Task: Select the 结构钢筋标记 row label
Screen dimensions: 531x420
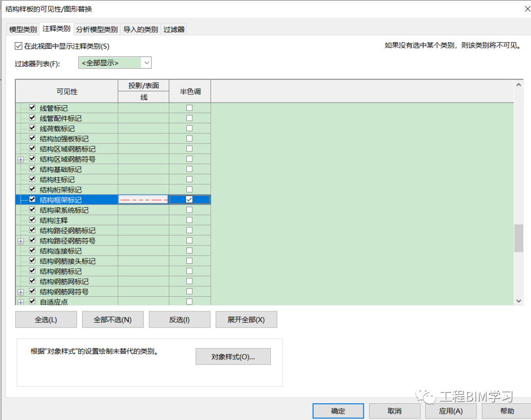Action: 60,272
